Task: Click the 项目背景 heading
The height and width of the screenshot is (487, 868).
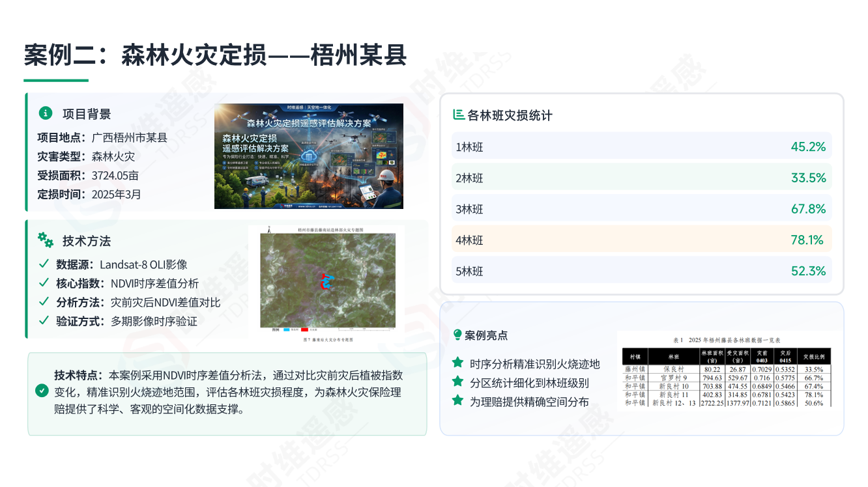Action: click(87, 114)
